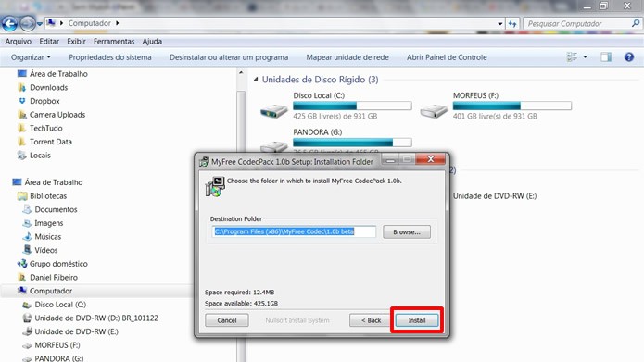This screenshot has width=644, height=362.
Task: Click the Grupo doméstico icon
Action: click(22, 264)
